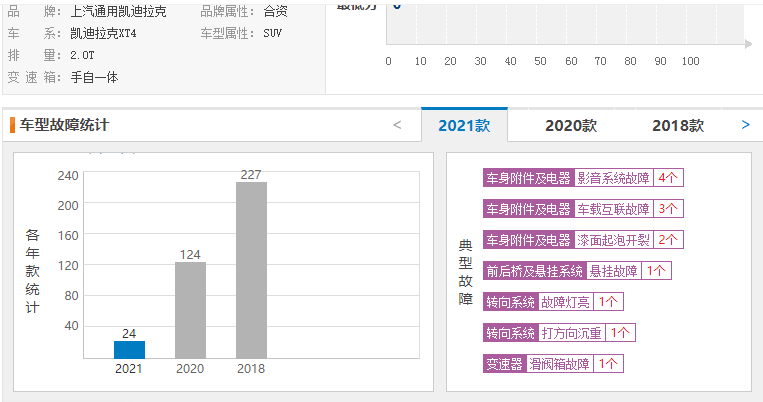
Task: Click the 上汽通用凯迪拉克 brand value
Action: point(118,12)
